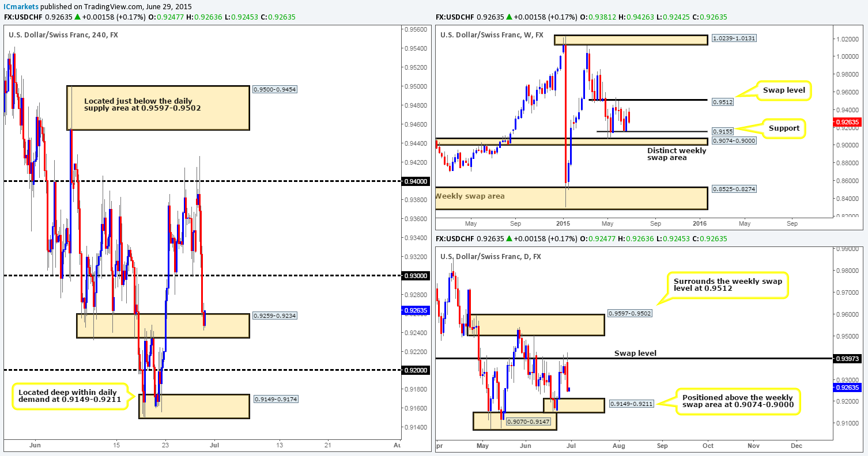Click the 0.9500-0.9454 supply zone label
The height and width of the screenshot is (456, 868).
point(274,89)
